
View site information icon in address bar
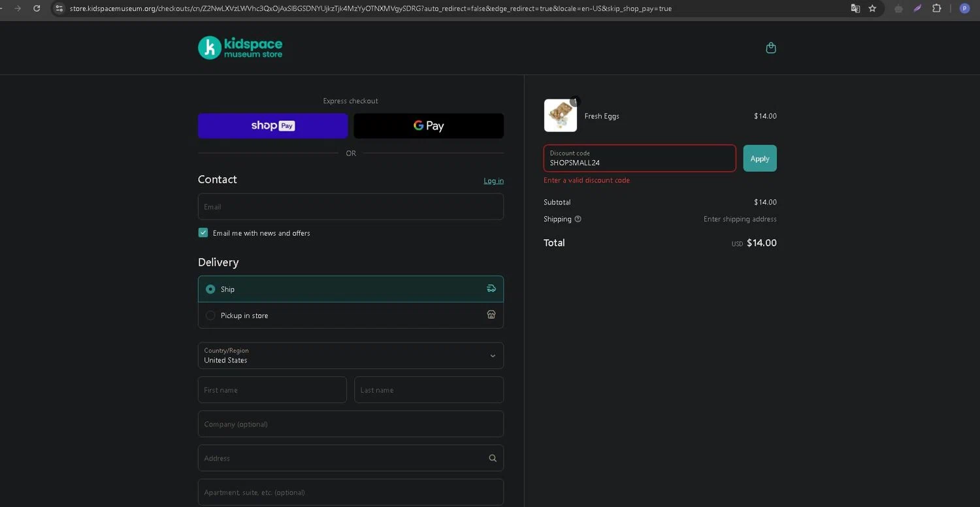tap(59, 8)
